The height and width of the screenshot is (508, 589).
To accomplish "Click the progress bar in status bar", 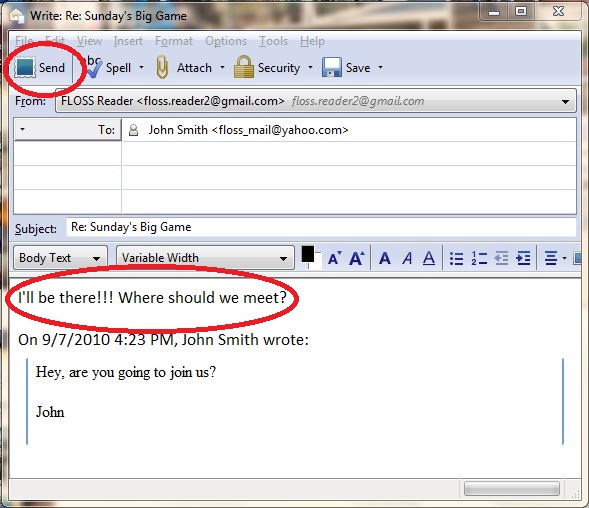I will point(512,489).
